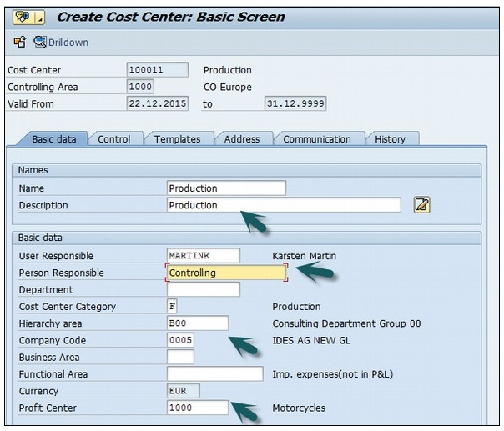Click the Profit Center field 1000
Image resolution: width=504 pixels, height=431 pixels.
pyautogui.click(x=197, y=408)
